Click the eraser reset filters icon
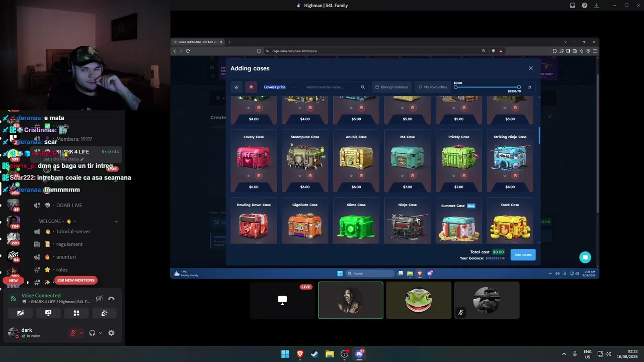 tap(529, 87)
